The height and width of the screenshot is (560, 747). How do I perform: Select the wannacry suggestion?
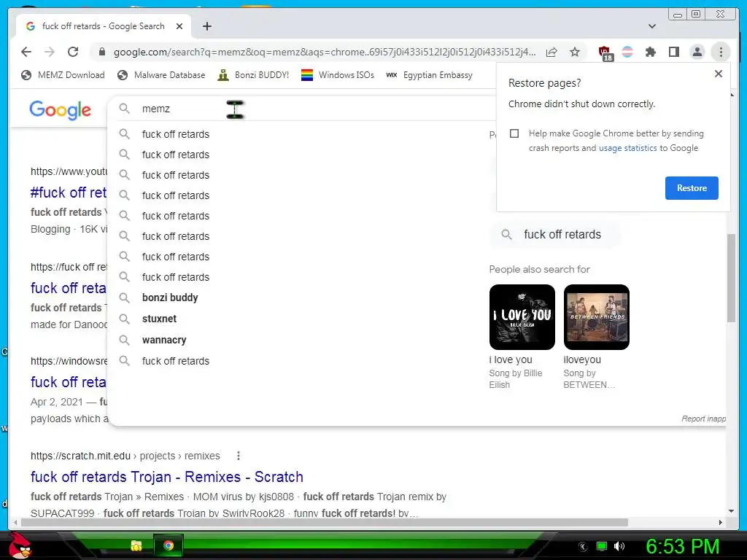164,340
